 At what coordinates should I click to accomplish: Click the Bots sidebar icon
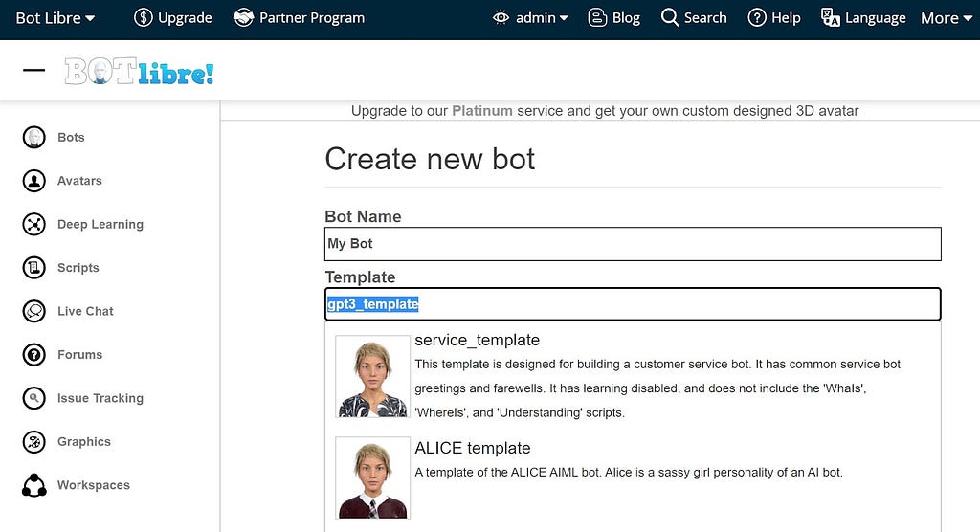click(33, 137)
